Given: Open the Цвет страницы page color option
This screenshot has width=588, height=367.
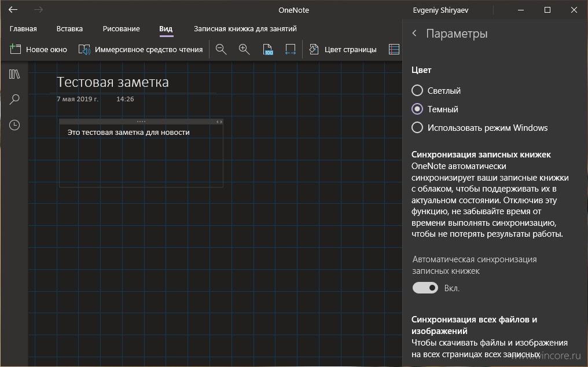Looking at the screenshot, I should [x=343, y=50].
